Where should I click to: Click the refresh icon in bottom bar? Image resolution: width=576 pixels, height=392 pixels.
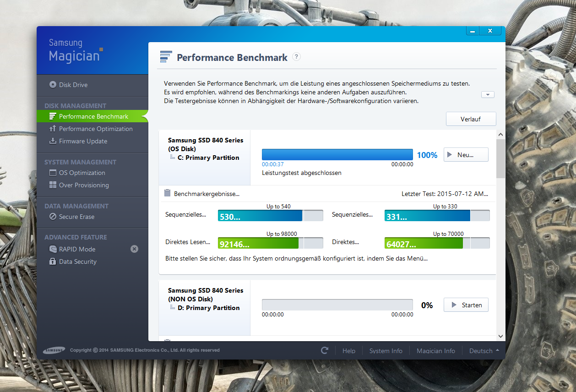(325, 350)
